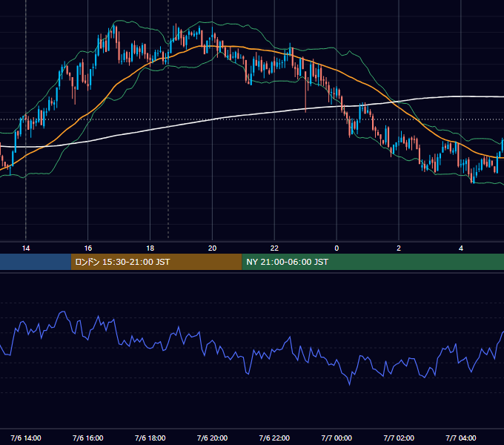The image size is (504, 445).
Task: Click the 14 hour axis label
Action: [x=26, y=248]
